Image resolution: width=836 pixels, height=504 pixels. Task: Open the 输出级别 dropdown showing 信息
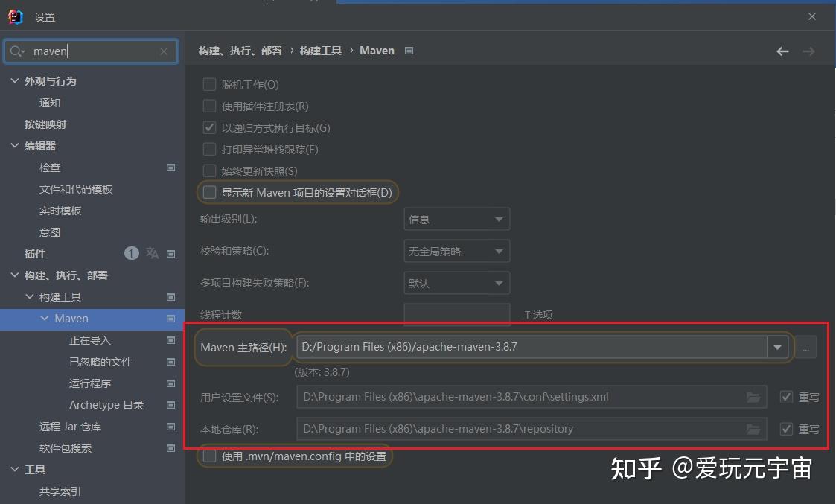[457, 219]
